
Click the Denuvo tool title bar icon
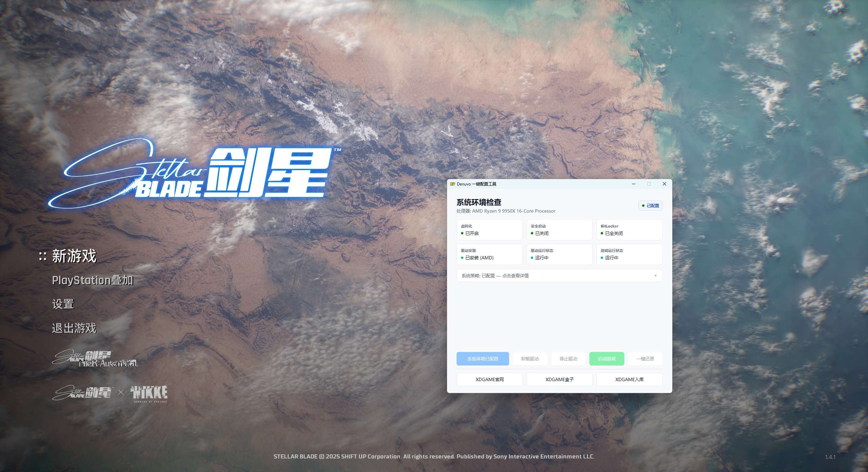click(x=452, y=184)
